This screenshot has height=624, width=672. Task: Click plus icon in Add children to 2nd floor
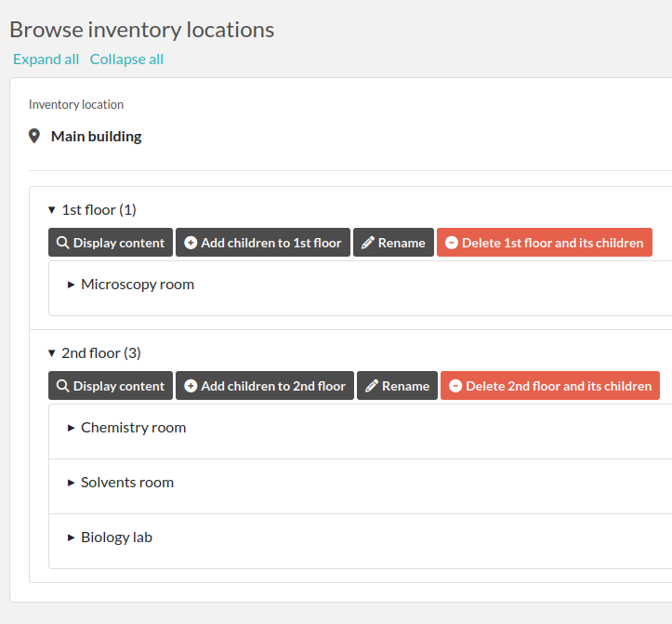pyautogui.click(x=191, y=386)
